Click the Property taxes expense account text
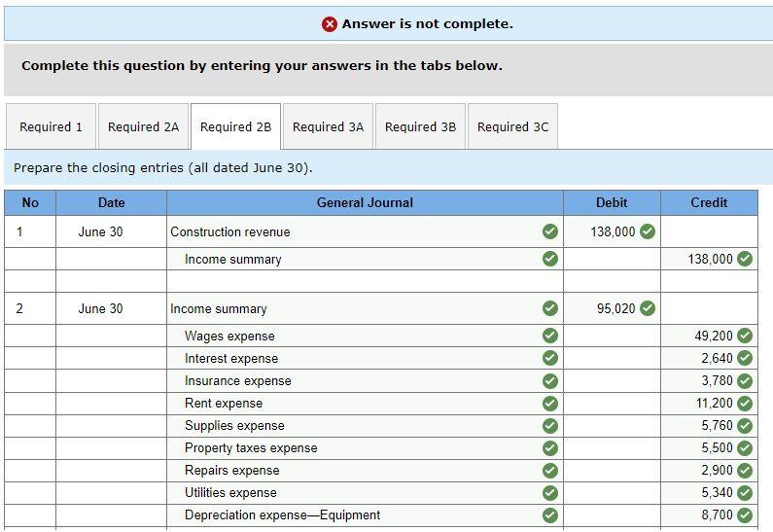The height and width of the screenshot is (532, 773). click(251, 448)
